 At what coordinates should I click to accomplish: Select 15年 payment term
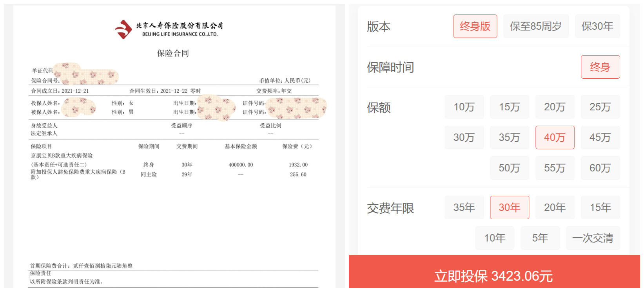[x=600, y=207]
